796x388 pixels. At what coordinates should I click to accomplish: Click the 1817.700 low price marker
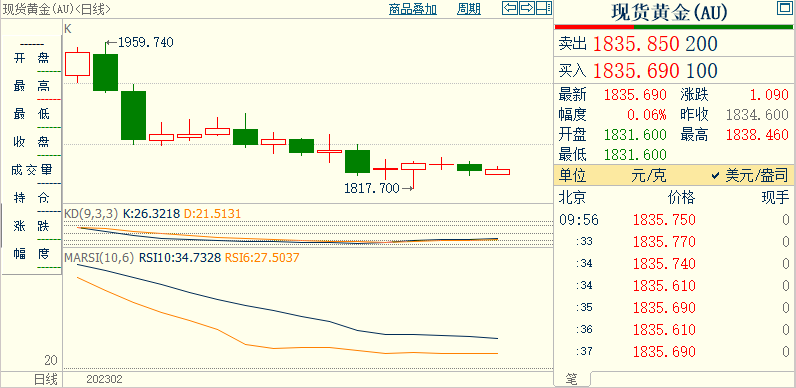372,188
